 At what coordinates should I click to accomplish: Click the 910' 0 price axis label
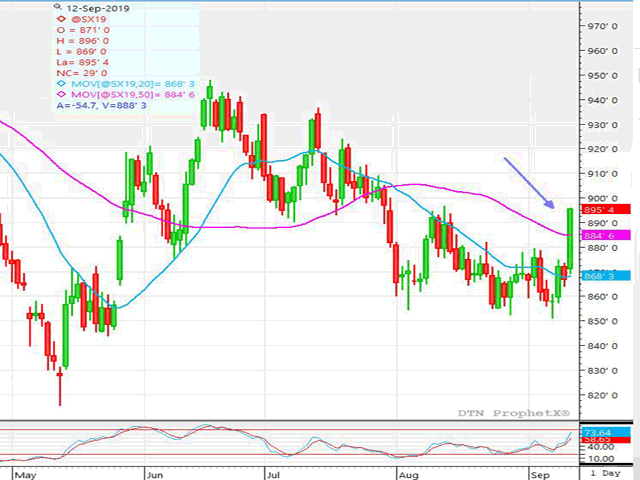(x=602, y=173)
